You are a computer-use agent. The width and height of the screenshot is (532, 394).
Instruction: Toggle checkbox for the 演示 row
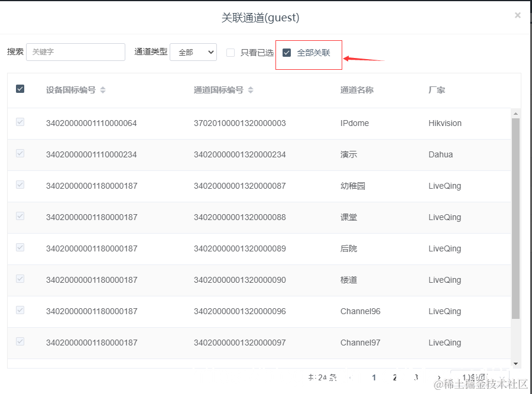point(20,153)
